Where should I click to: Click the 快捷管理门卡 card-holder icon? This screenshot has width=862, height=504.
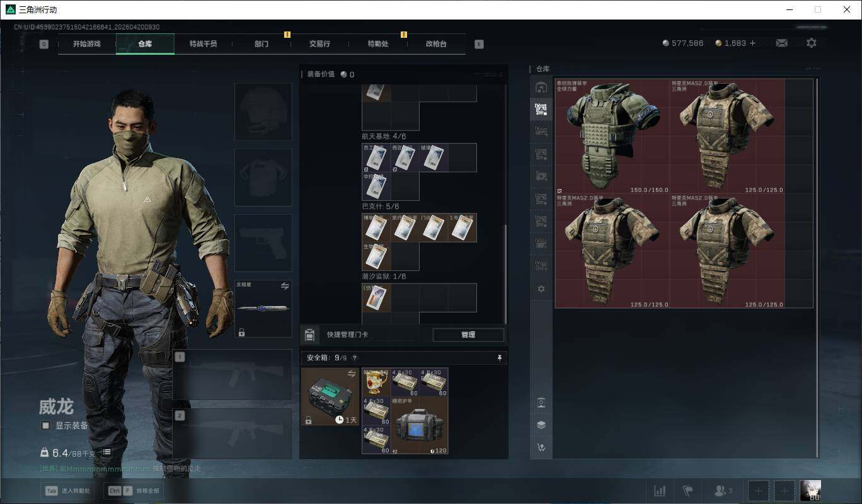pos(309,335)
